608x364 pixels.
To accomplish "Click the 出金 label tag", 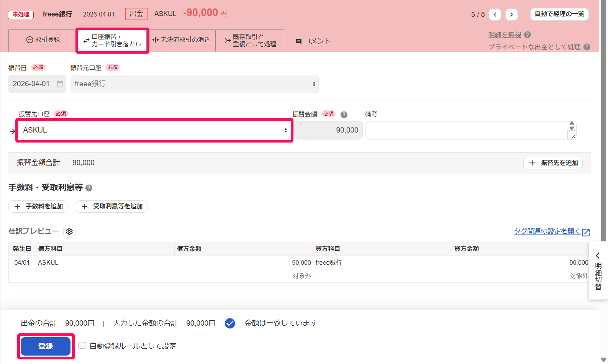I will point(136,14).
